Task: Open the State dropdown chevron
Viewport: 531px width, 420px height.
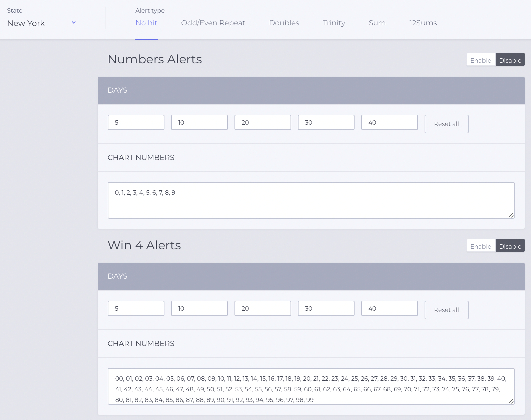Action: (74, 23)
